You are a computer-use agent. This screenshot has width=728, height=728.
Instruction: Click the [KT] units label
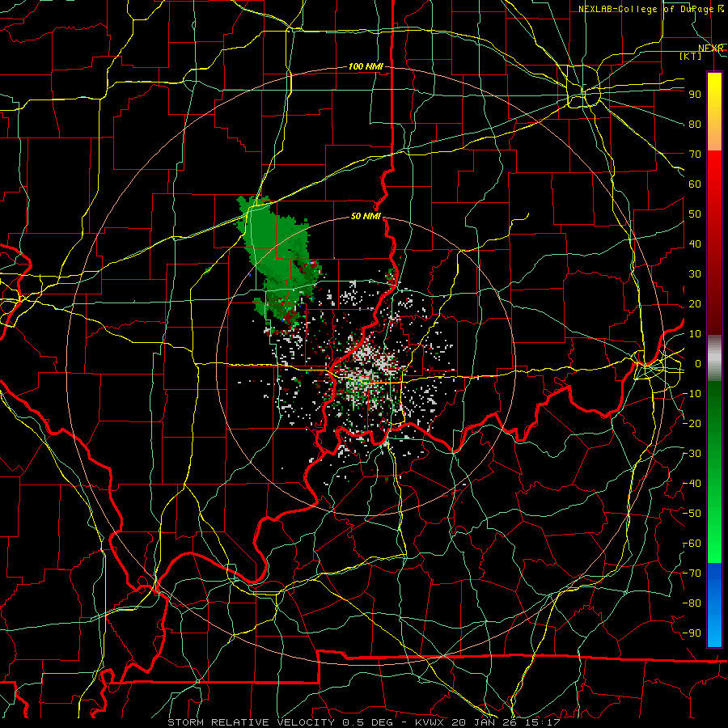point(691,56)
